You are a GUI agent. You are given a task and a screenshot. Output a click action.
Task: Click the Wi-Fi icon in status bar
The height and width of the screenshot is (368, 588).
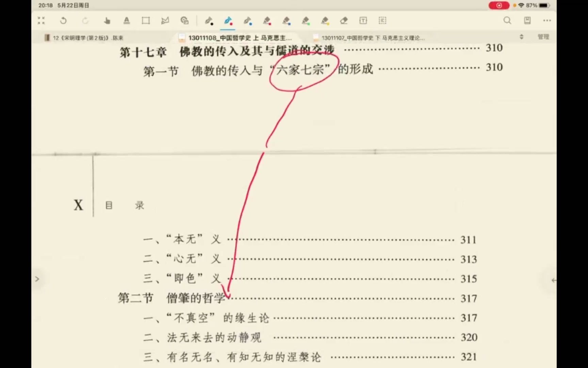[x=521, y=5]
